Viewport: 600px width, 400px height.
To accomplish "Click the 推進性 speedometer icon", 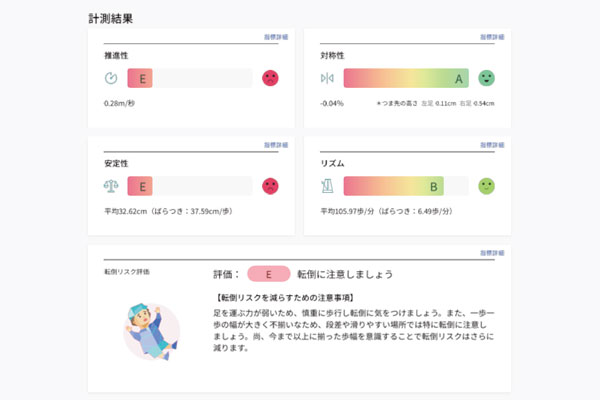I will (x=111, y=78).
